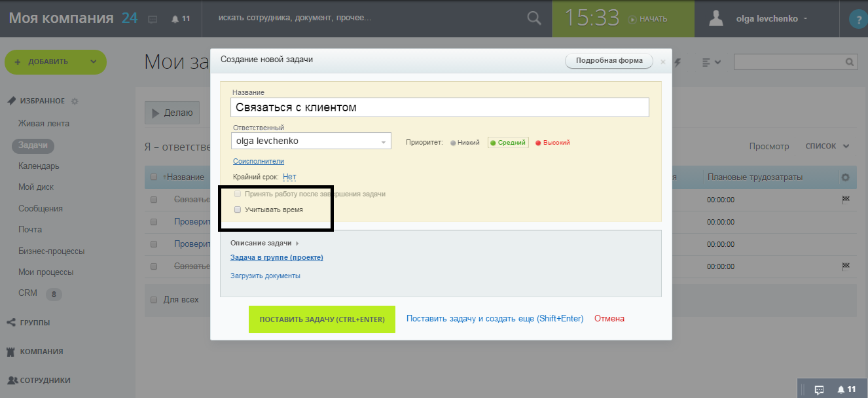Open the messenger icon in the top bar
Viewport: 868px width, 398px height.
(152, 18)
